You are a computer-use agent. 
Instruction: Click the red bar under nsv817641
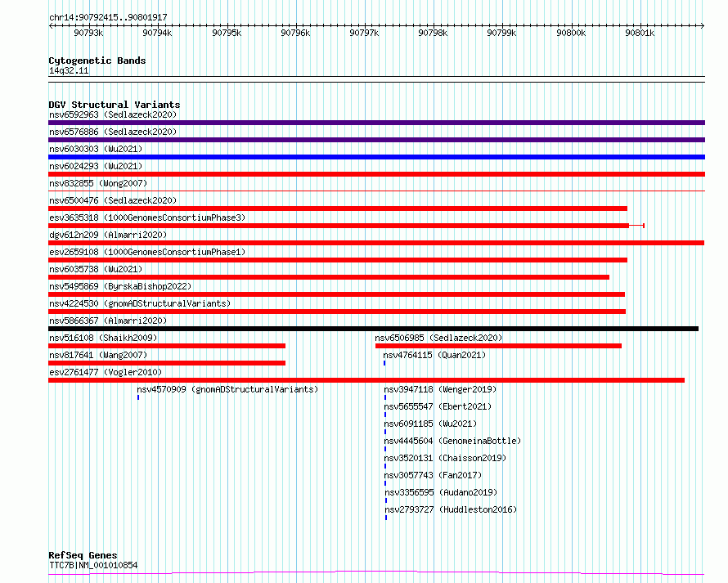(x=167, y=363)
